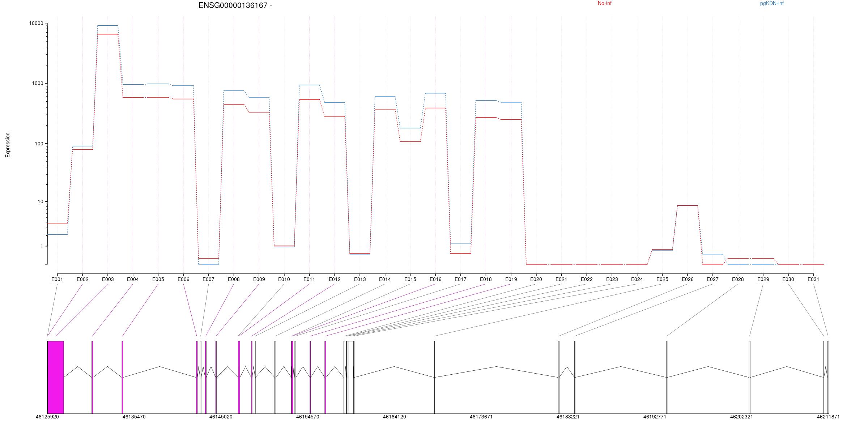Click the E026 expression peak segment
This screenshot has height=434, width=868.
point(688,205)
